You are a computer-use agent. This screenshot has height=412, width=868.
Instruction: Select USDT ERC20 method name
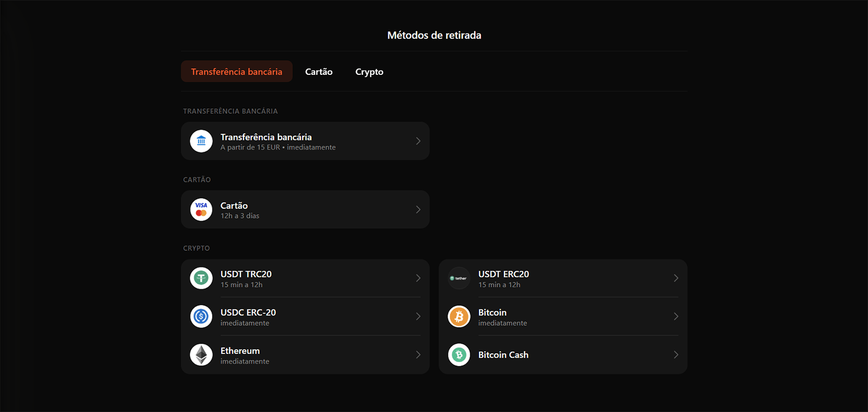[503, 274]
